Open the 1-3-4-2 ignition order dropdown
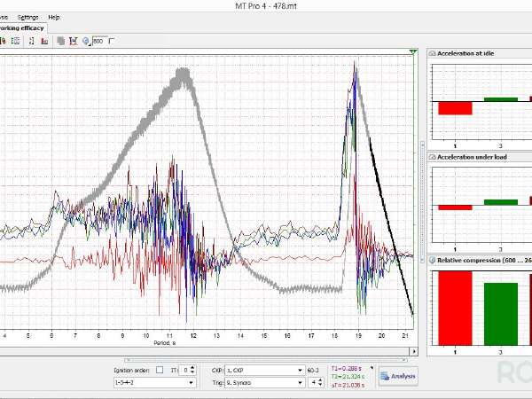Viewport: 532px width, 399px height. 154,383
